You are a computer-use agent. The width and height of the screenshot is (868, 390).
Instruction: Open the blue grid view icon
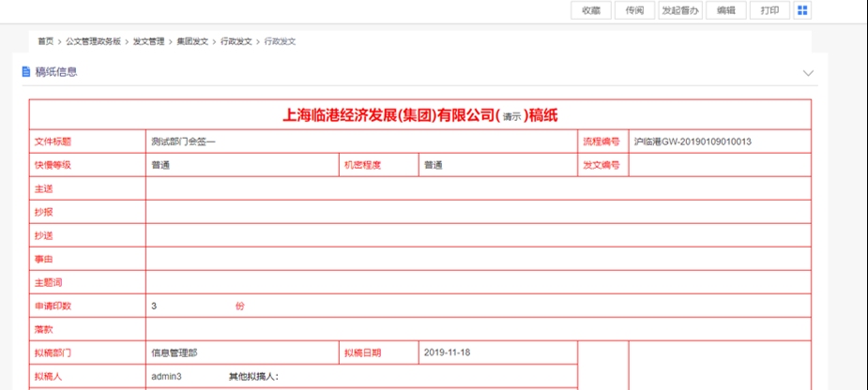pos(802,10)
